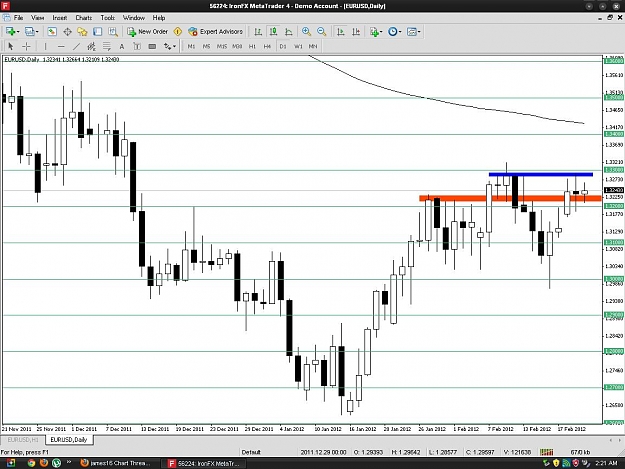Screen dimensions: 625x469
Task: Open james16 Chart Thread Firefox taskbar window
Action: click(116, 463)
